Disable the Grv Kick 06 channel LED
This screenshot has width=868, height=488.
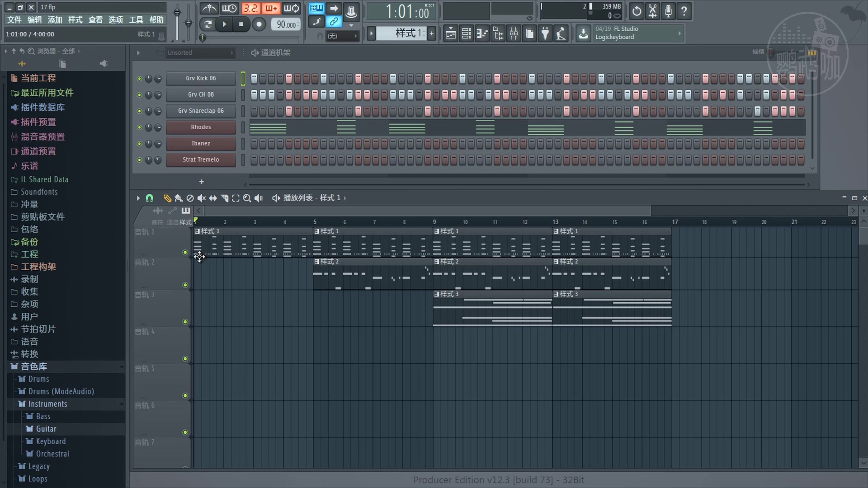(139, 78)
